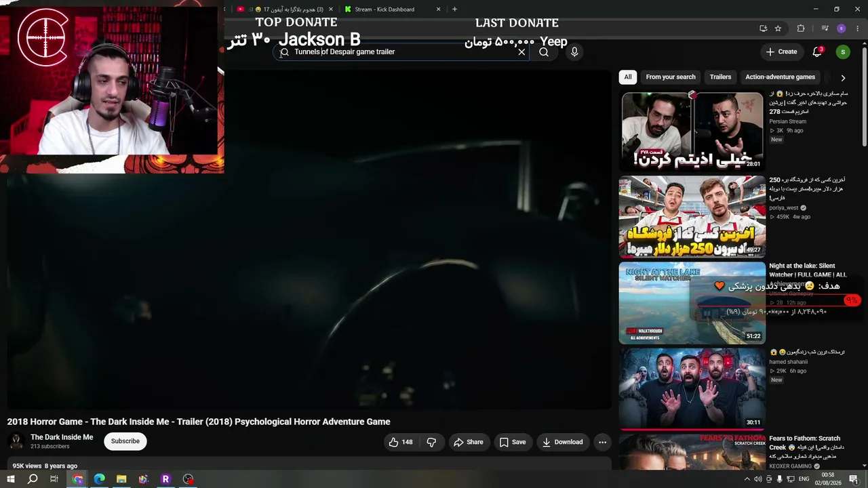Screen dimensions: 868x488
Task: Open Task View on taskbar
Action: [x=54, y=479]
